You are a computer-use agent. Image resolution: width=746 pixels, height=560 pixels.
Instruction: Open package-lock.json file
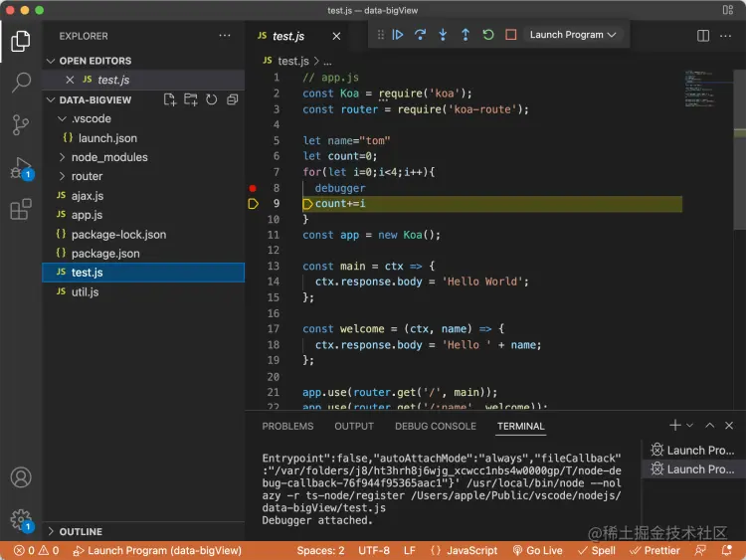tap(142, 234)
